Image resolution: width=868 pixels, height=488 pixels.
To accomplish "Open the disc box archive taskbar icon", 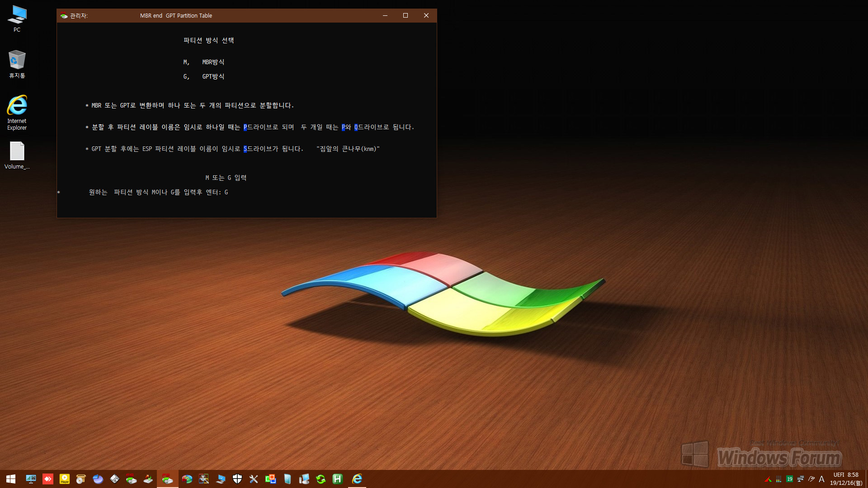I will 81,479.
